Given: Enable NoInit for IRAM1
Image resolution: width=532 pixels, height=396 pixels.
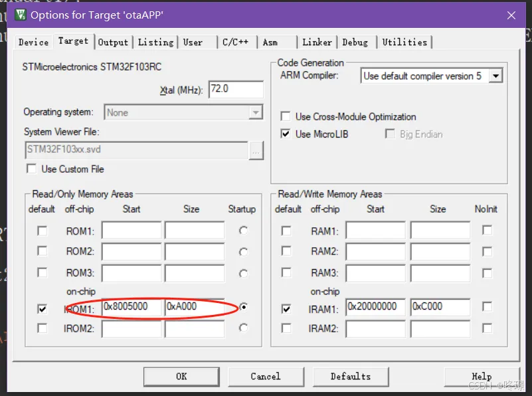Looking at the screenshot, I should pos(487,307).
